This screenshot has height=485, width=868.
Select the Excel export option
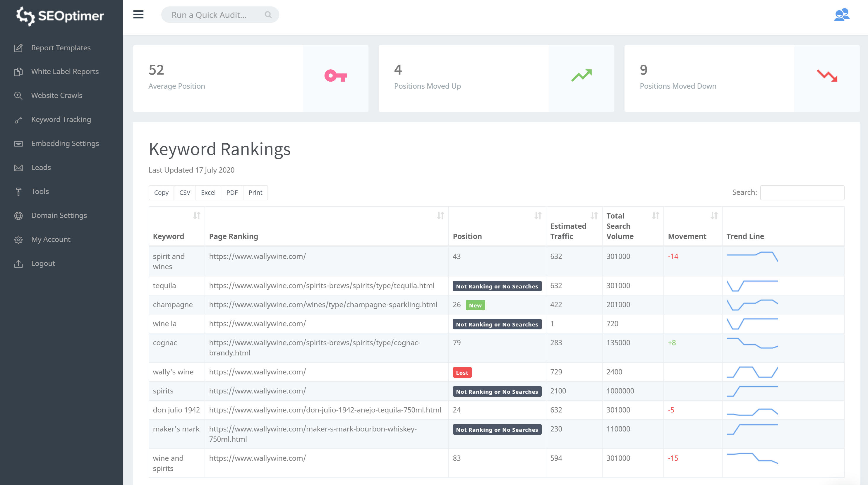207,192
